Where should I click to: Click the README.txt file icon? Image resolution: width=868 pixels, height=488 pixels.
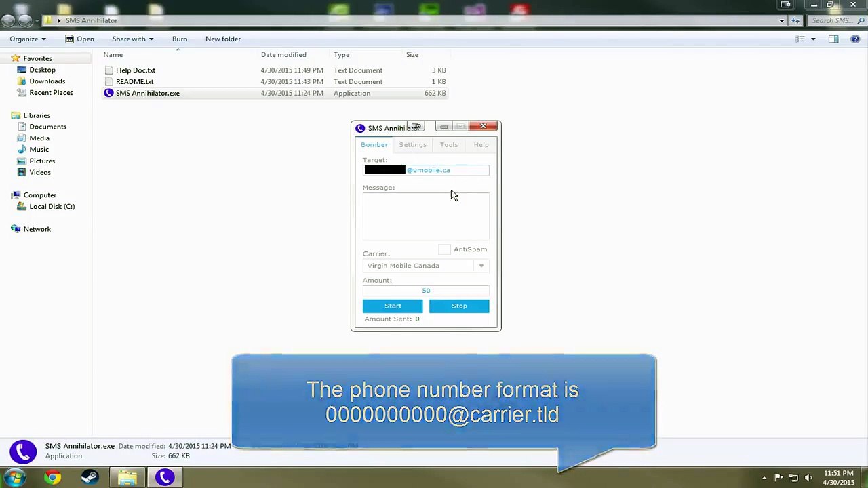click(x=108, y=81)
